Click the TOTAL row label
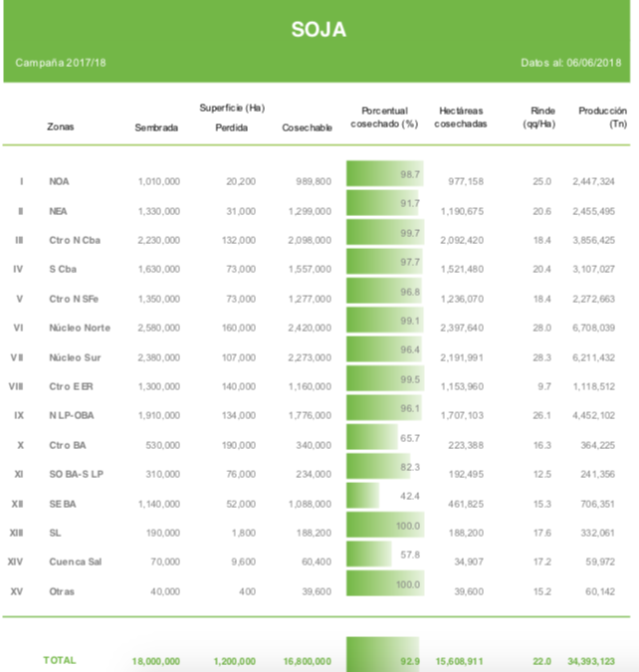This screenshot has height=672, width=639. coord(59,660)
